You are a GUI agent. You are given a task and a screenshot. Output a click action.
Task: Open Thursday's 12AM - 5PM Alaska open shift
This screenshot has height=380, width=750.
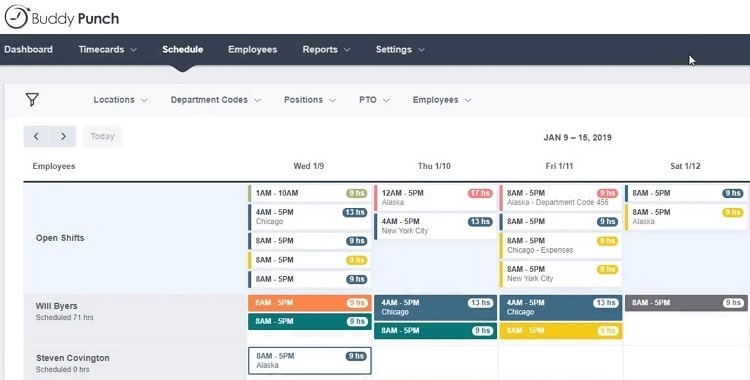coord(435,198)
